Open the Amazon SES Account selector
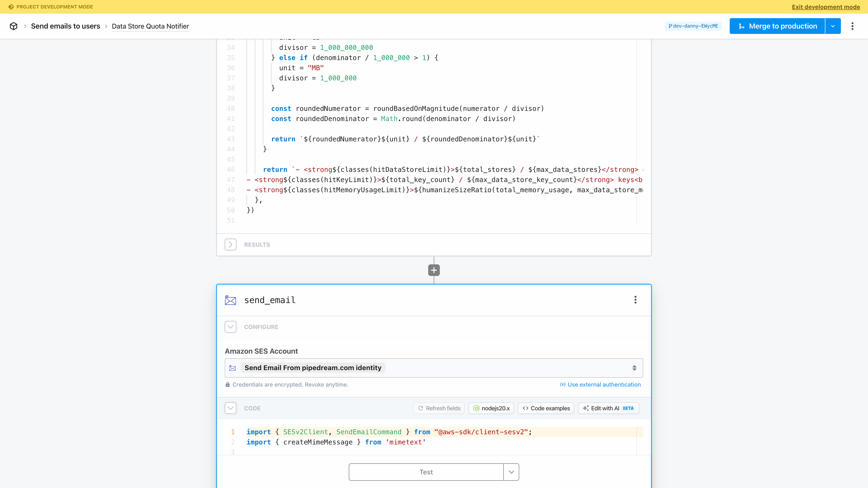Viewport: 868px width, 488px height. pos(434,368)
